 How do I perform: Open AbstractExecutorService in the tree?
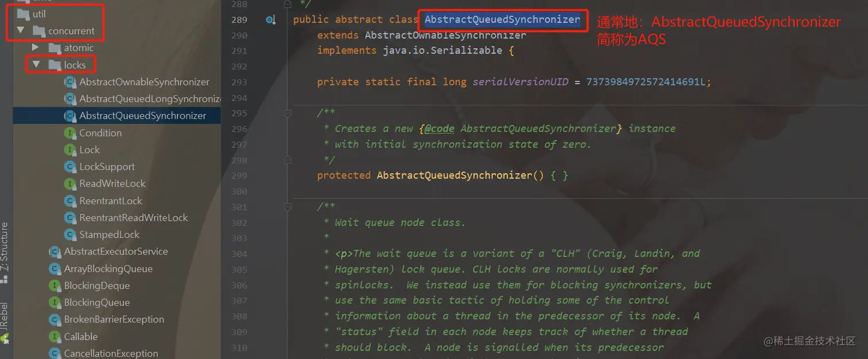tap(116, 252)
